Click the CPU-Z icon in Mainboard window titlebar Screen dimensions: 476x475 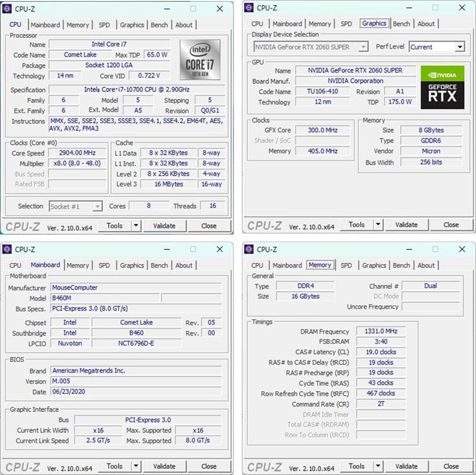tap(7, 249)
